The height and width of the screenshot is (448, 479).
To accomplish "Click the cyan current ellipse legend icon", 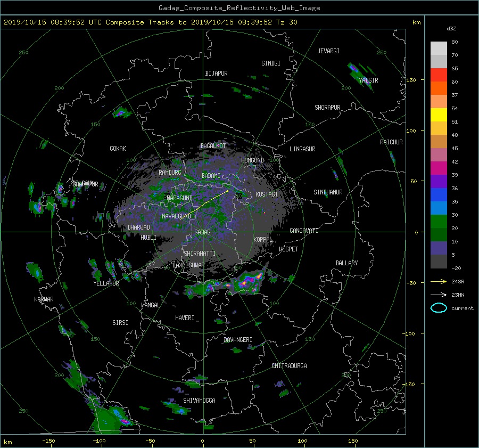I will point(439,308).
